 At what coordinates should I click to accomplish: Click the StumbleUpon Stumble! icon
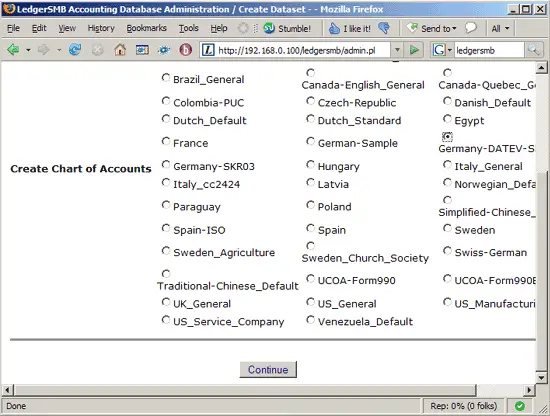click(x=269, y=28)
